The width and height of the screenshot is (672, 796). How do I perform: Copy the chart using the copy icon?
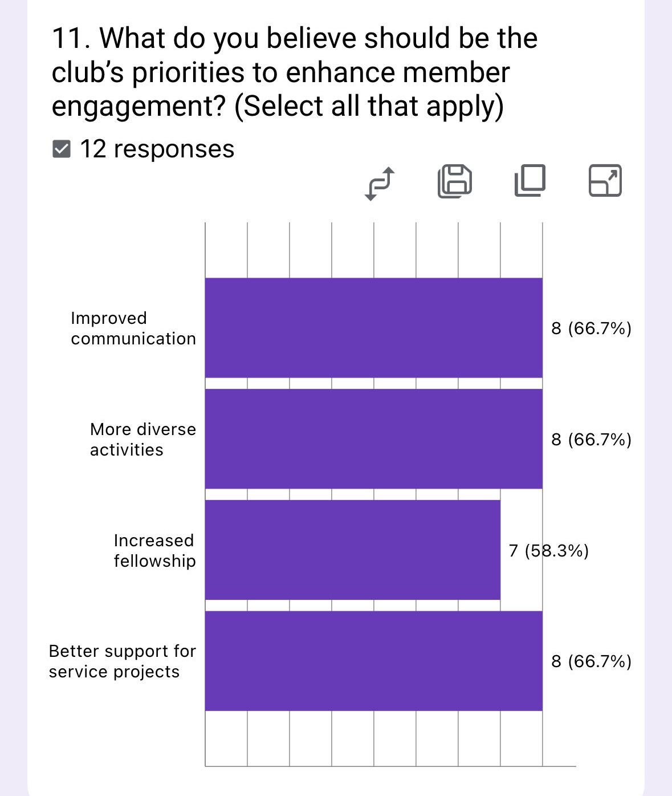click(530, 181)
